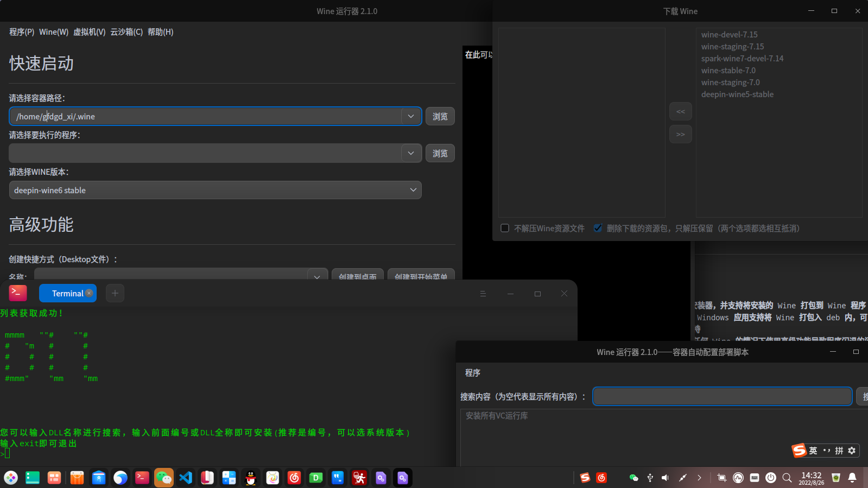Open the red Terminal icon in the dock
The height and width of the screenshot is (488, 868).
click(142, 478)
